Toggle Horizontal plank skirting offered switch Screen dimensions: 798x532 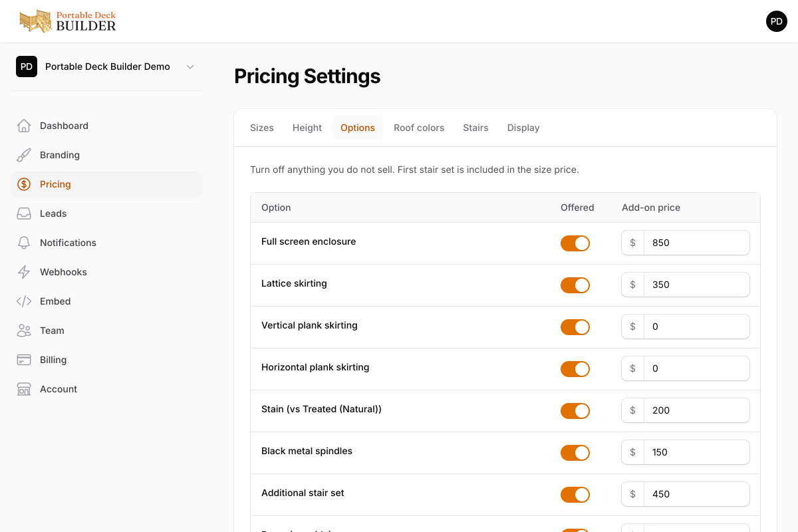[575, 369]
